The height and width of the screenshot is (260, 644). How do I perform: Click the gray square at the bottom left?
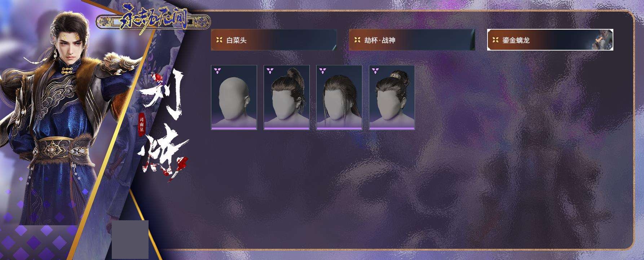(x=130, y=239)
